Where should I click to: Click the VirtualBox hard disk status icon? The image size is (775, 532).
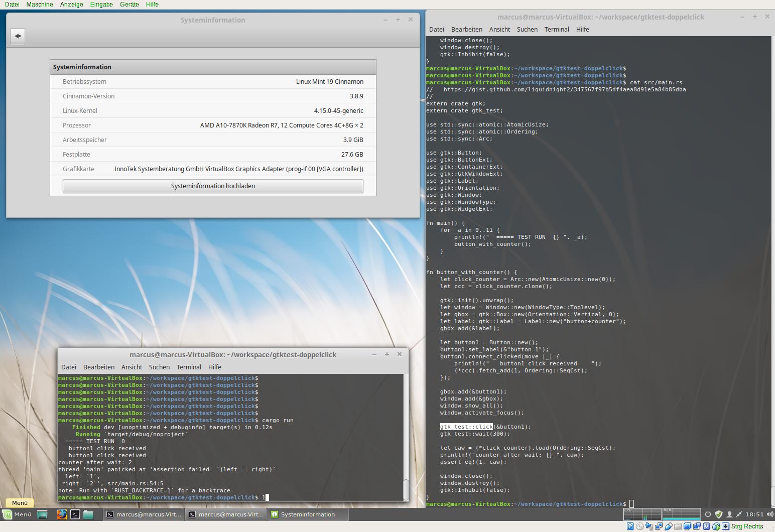tap(630, 526)
